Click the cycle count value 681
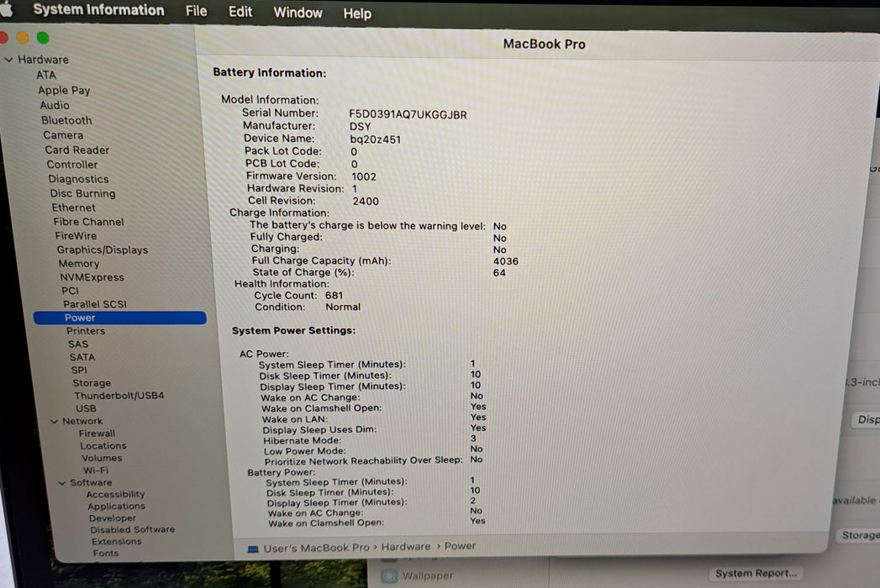 tap(334, 295)
